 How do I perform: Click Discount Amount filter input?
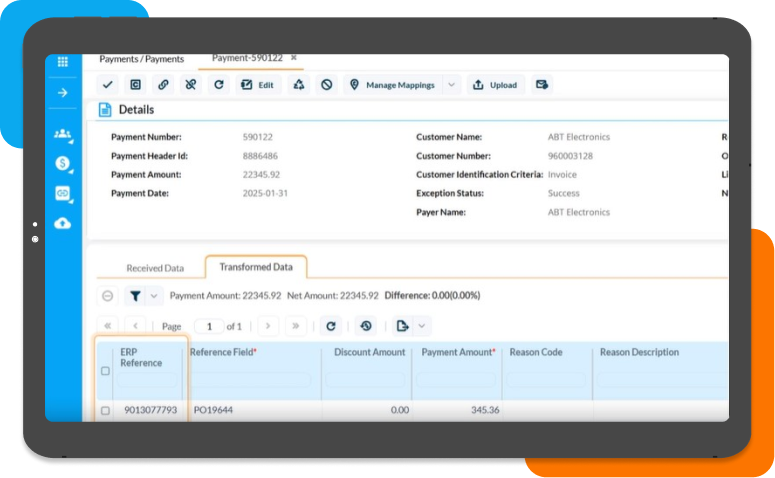[x=365, y=380]
